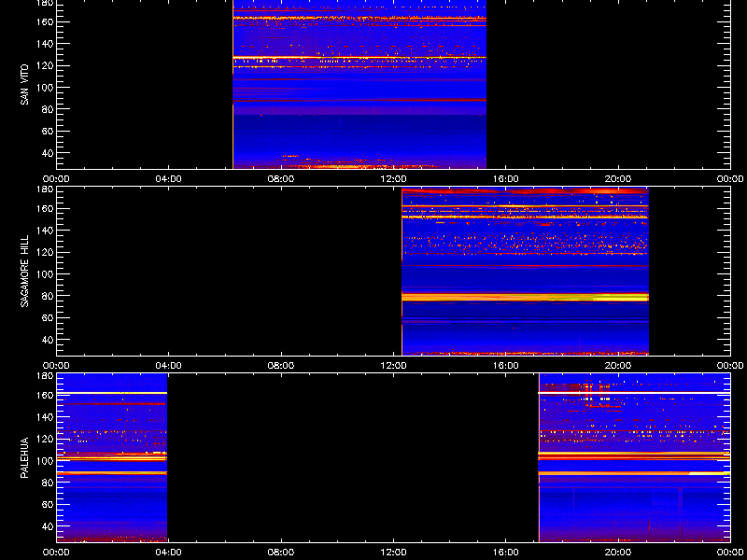Click 12:00 under the San Vito plot
Image resolution: width=747 pixels, height=560 pixels.
393,179
